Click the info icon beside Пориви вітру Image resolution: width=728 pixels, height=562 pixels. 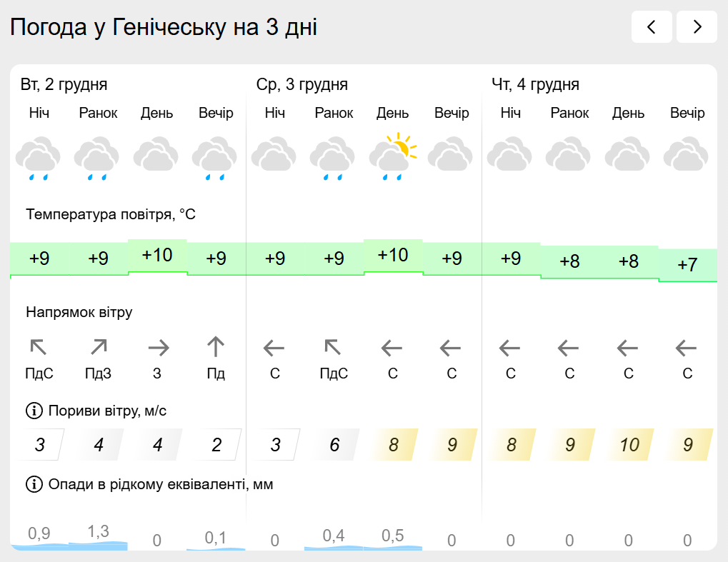pos(34,411)
